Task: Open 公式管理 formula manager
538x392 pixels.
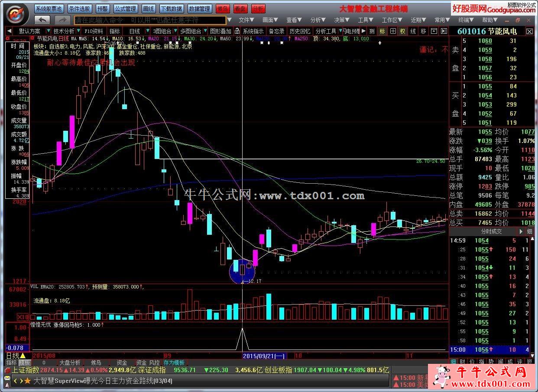Action: click(126, 9)
